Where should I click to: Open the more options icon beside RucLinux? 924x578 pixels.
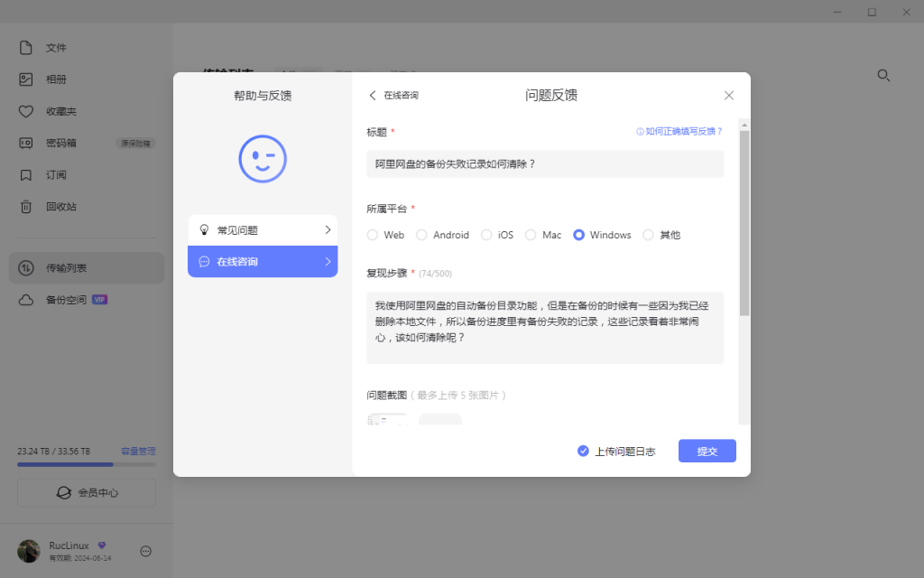pyautogui.click(x=145, y=551)
